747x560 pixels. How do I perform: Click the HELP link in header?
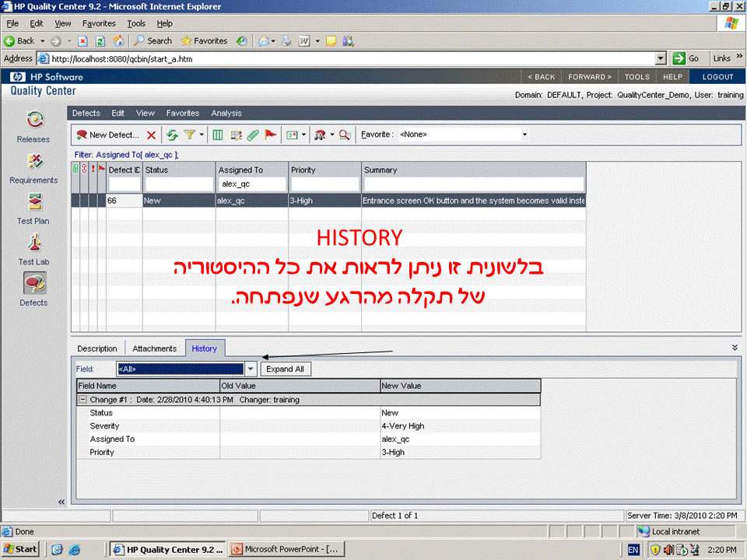coord(672,77)
